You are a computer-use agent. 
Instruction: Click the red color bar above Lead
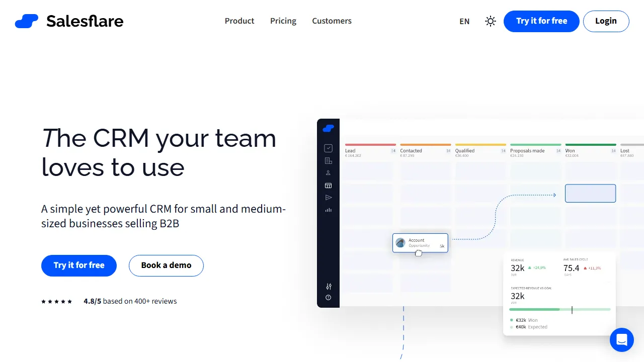(370, 145)
